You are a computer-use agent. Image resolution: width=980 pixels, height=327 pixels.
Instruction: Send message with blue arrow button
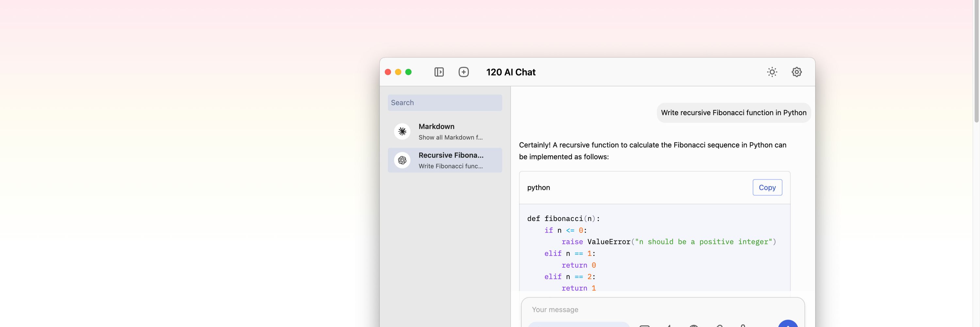(x=788, y=324)
